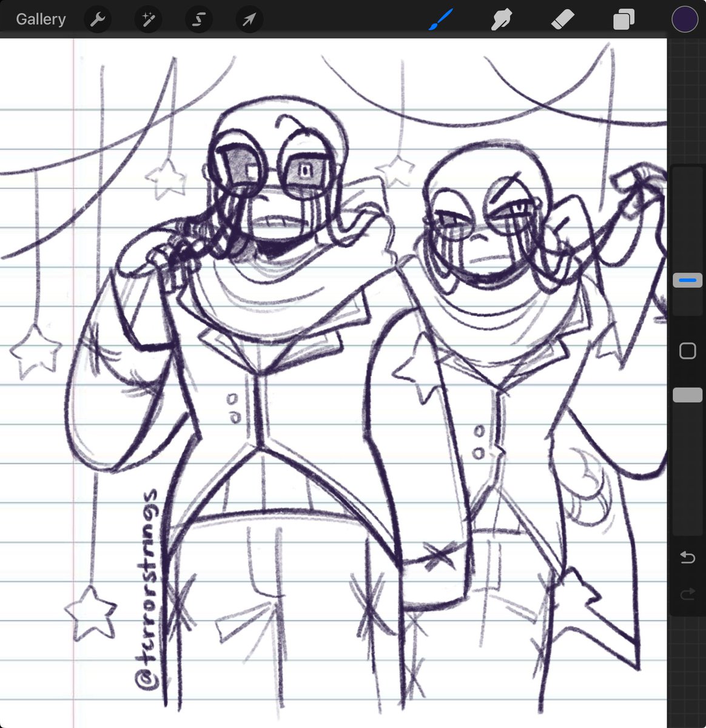Select the Smudge finger tool

pos(502,20)
